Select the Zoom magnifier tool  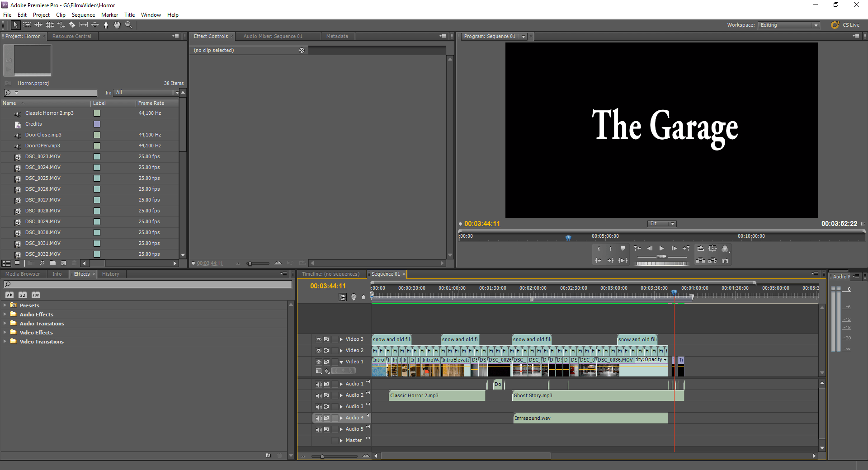[x=128, y=25]
